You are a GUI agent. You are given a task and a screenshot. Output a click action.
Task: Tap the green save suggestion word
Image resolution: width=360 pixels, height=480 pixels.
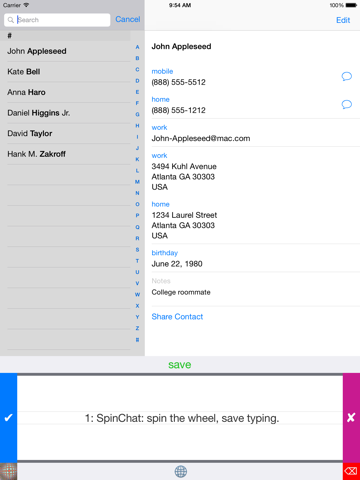[180, 365]
